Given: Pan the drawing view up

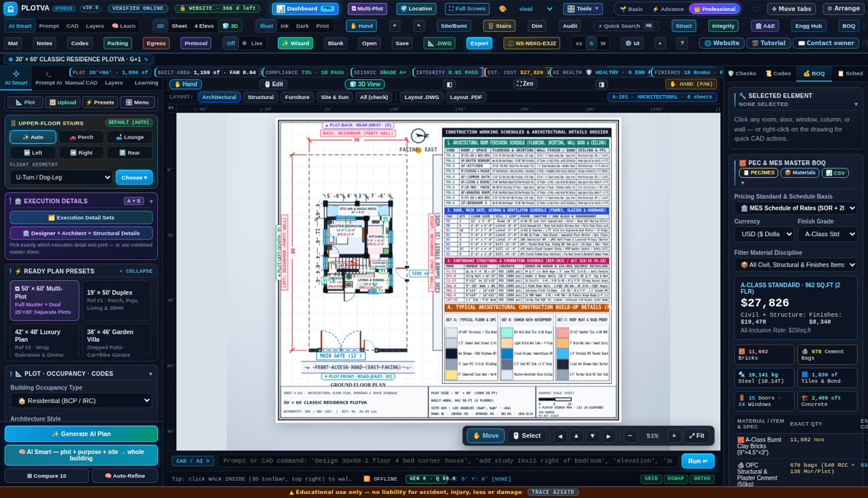Looking at the screenshot, I should 576,436.
